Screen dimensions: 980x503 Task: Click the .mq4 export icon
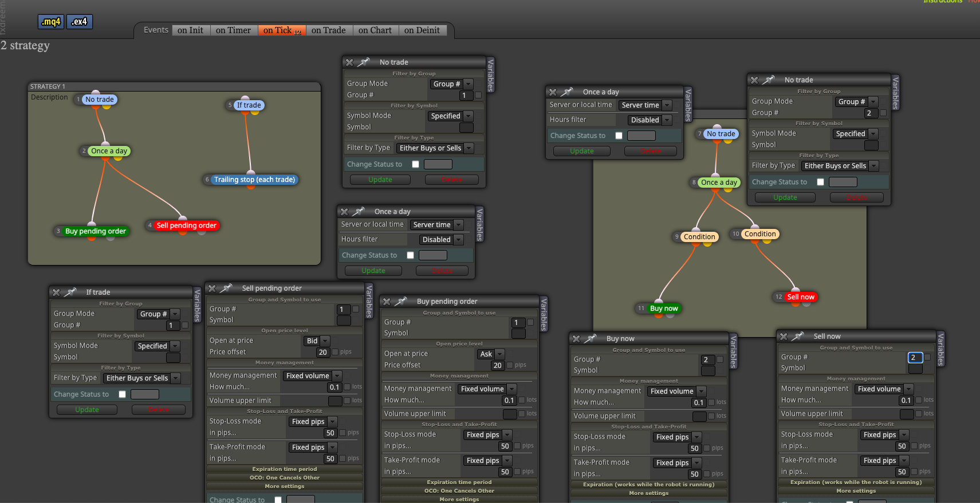tap(51, 22)
